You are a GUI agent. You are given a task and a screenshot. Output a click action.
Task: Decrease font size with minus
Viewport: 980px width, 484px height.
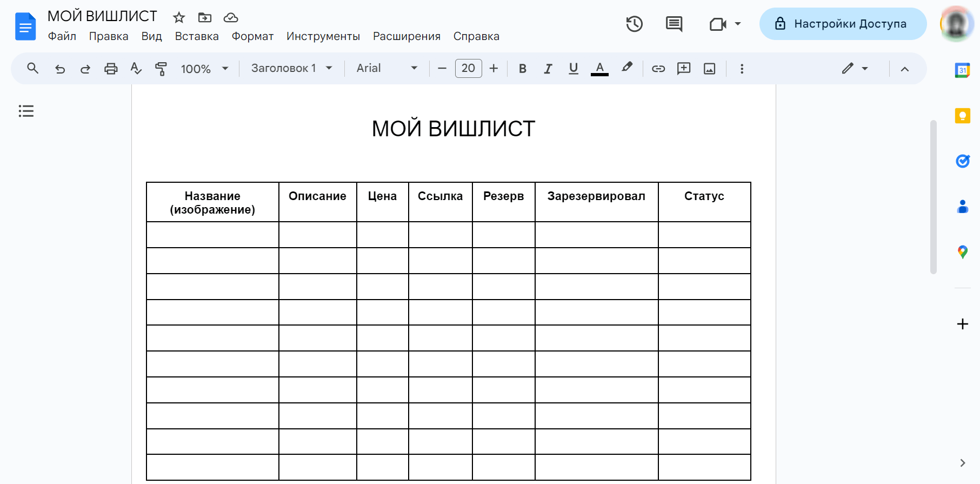pos(442,69)
